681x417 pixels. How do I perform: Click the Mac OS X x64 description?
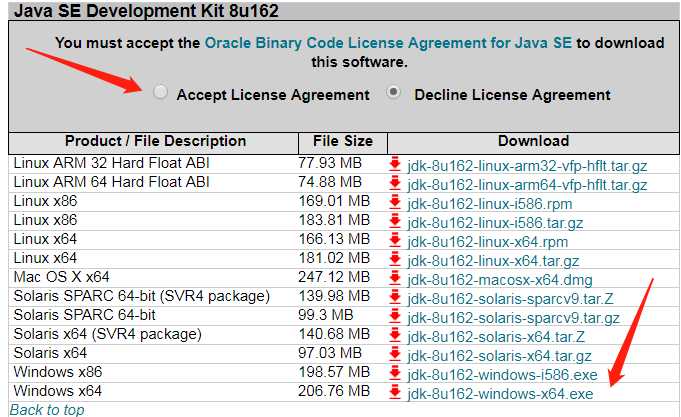pyautogui.click(x=61, y=277)
